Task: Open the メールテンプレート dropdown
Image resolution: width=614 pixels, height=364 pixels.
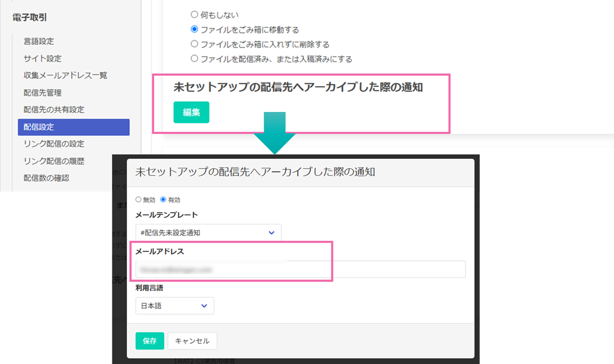Action: pos(208,233)
